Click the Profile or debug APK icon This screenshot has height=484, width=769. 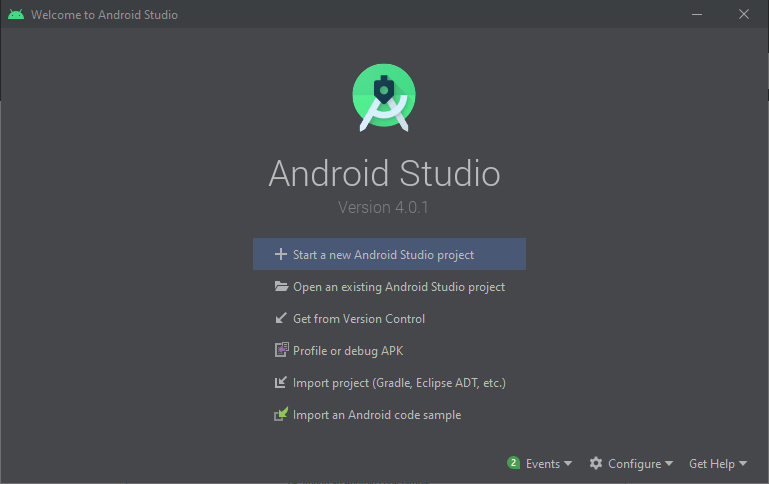point(282,350)
